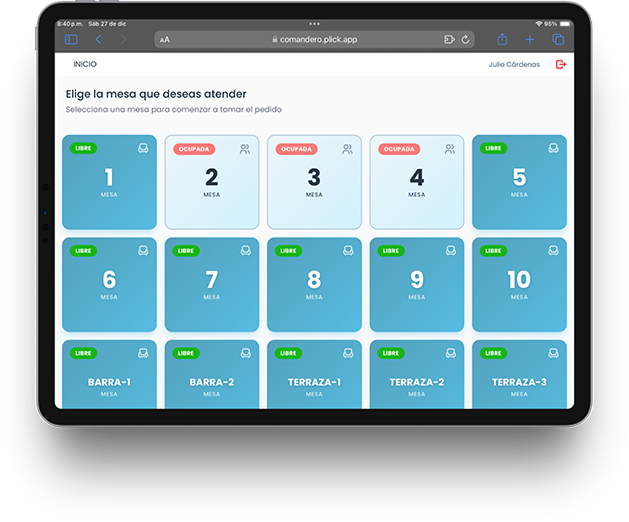Screen dimensions: 629x522
Task: Click the seat icon on Mesa 8
Action: click(348, 251)
